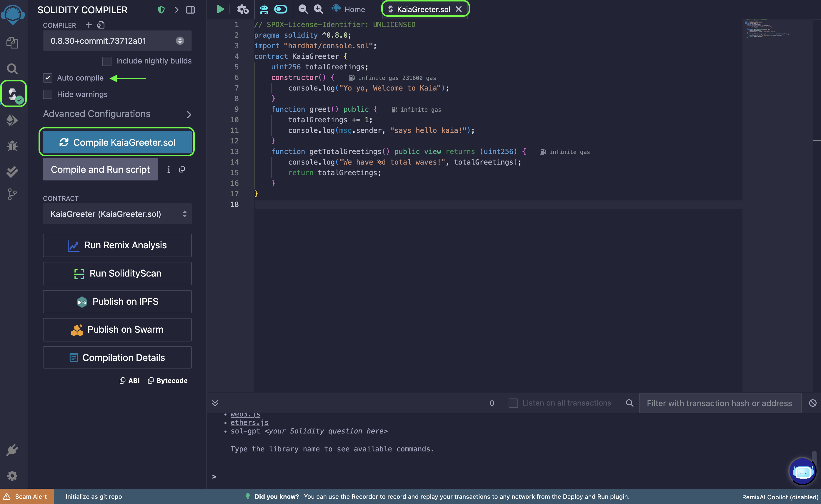Zoom out the editor font
Screen dimensions: 821x504
point(303,9)
